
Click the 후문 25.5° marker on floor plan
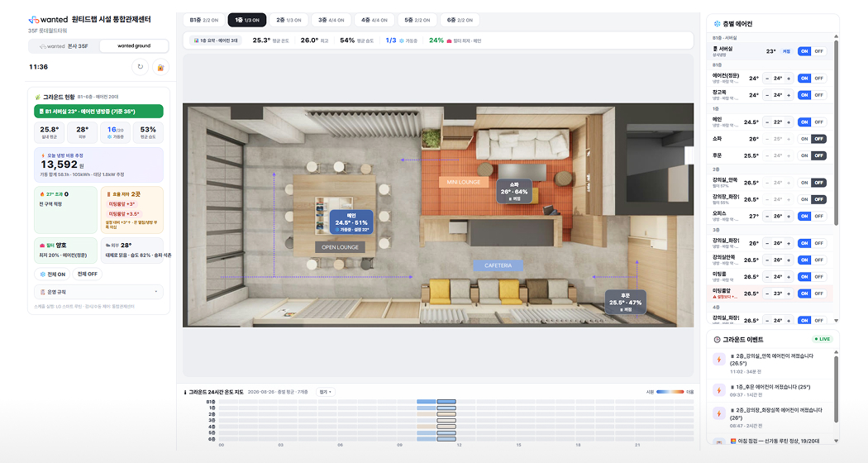tap(626, 303)
